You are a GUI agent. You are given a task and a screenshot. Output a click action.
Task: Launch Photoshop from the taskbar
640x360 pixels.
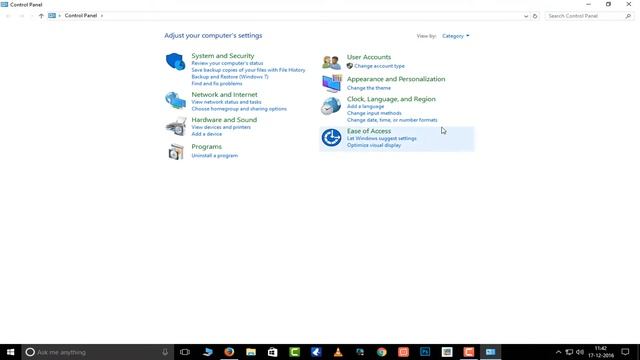click(x=425, y=352)
